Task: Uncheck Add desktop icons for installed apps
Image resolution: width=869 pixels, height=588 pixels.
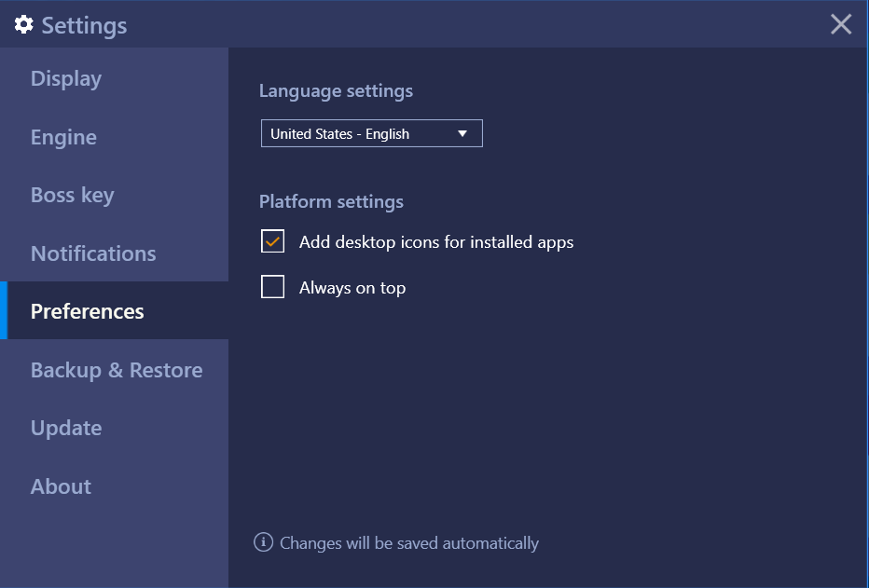Action: [x=272, y=241]
